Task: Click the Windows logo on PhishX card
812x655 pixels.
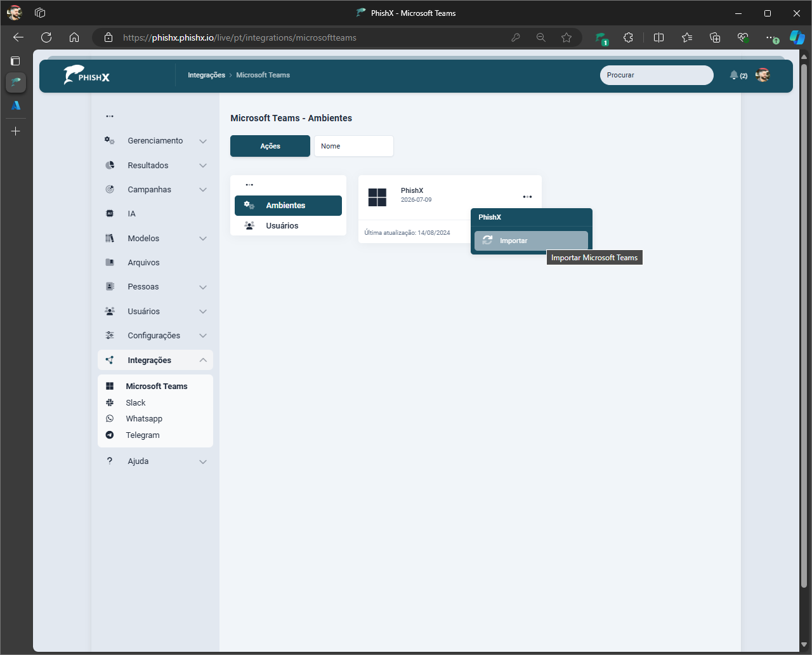Action: (x=377, y=197)
